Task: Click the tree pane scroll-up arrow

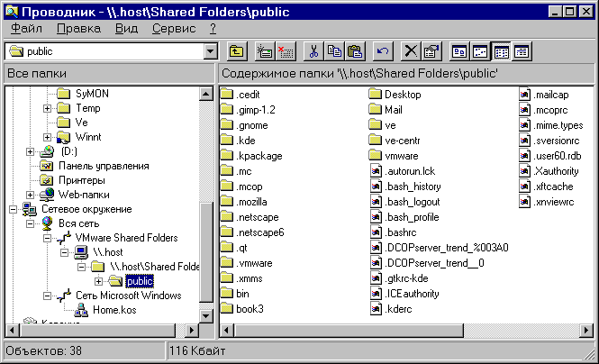Action: (206, 94)
